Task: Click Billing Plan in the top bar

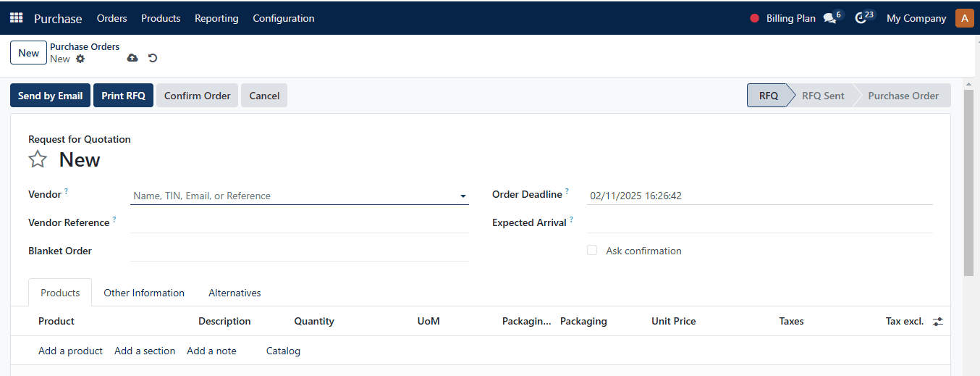Action: tap(791, 18)
